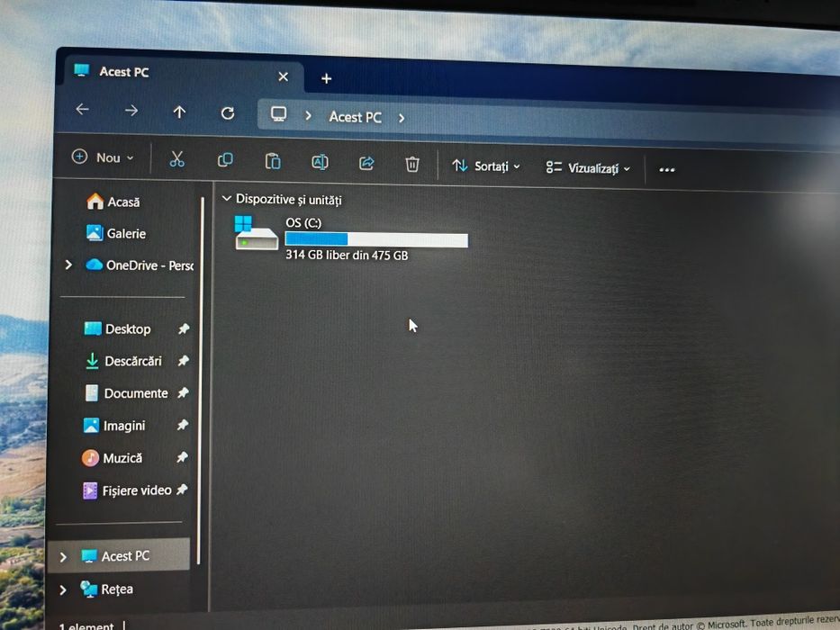The height and width of the screenshot is (630, 840).
Task: Open Galerie in the sidebar
Action: coord(116,233)
